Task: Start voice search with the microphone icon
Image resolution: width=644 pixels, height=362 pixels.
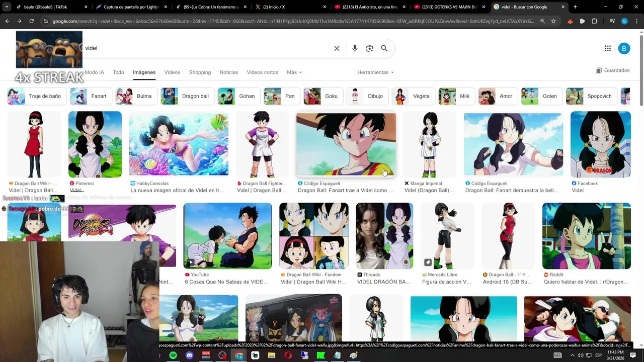Action: [x=355, y=48]
